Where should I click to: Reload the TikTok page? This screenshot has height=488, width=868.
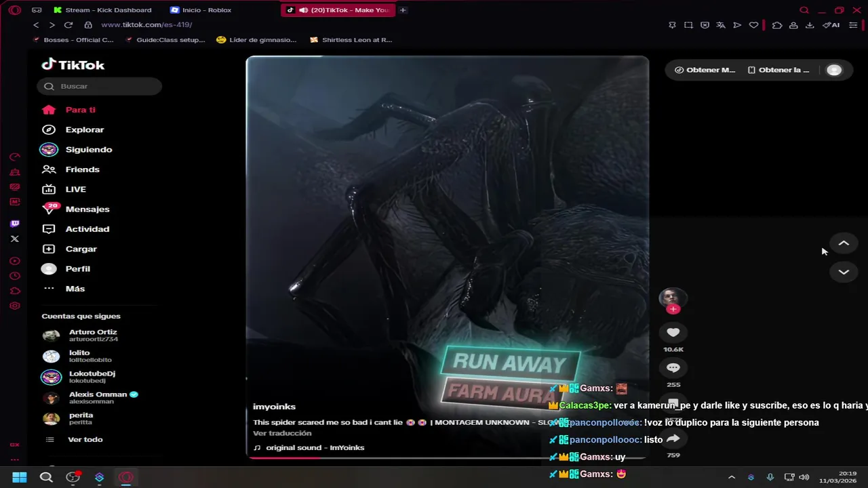pyautogui.click(x=68, y=25)
